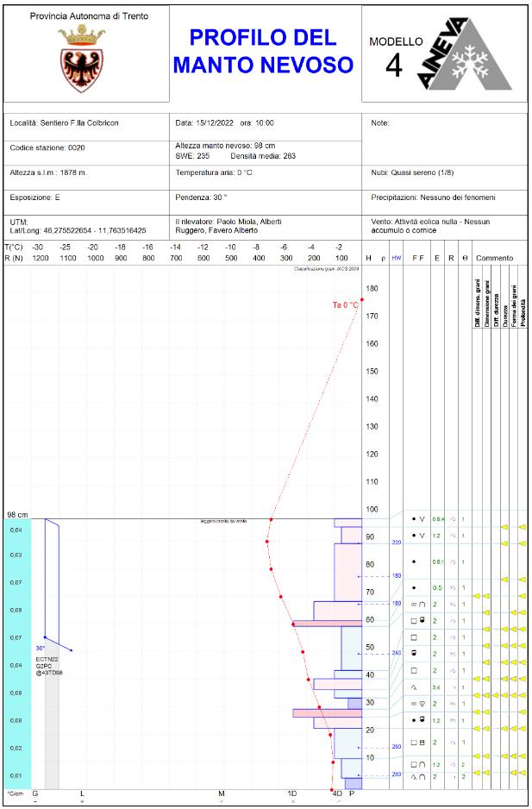This screenshot has width=532, height=809.
Task: Click Precipitazioni: Nessuno dei fenomeni
Action: [433, 198]
